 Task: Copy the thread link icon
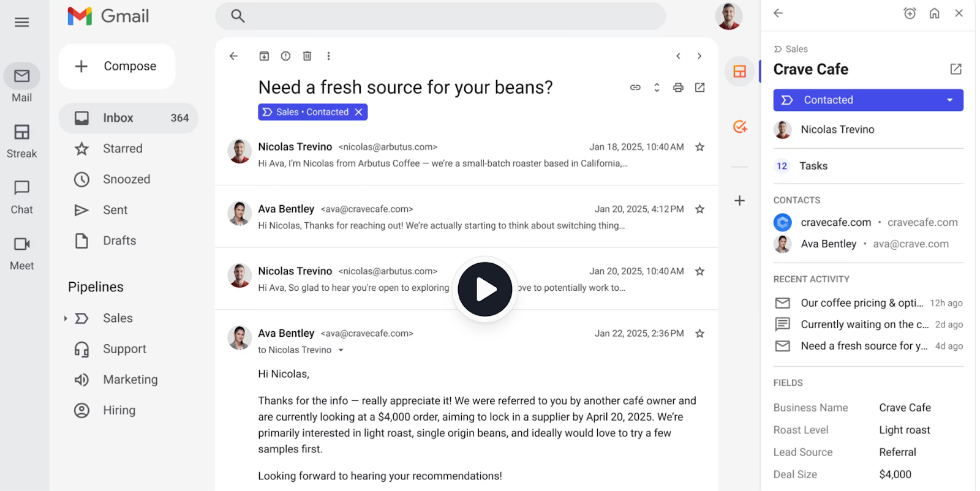point(635,88)
